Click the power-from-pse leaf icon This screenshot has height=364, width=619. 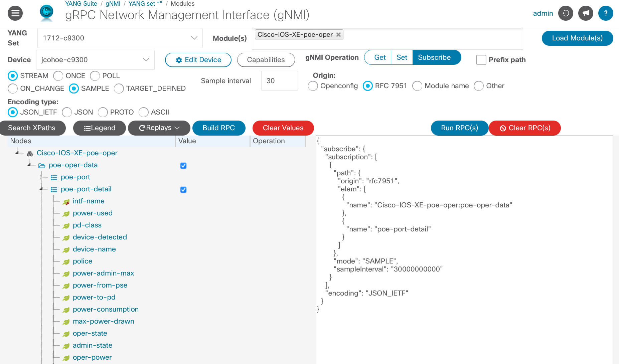66,286
